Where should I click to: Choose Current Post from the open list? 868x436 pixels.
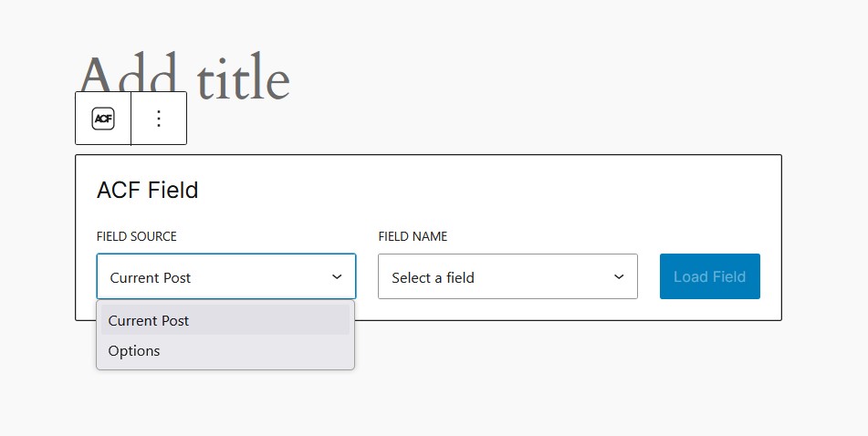[x=149, y=320]
